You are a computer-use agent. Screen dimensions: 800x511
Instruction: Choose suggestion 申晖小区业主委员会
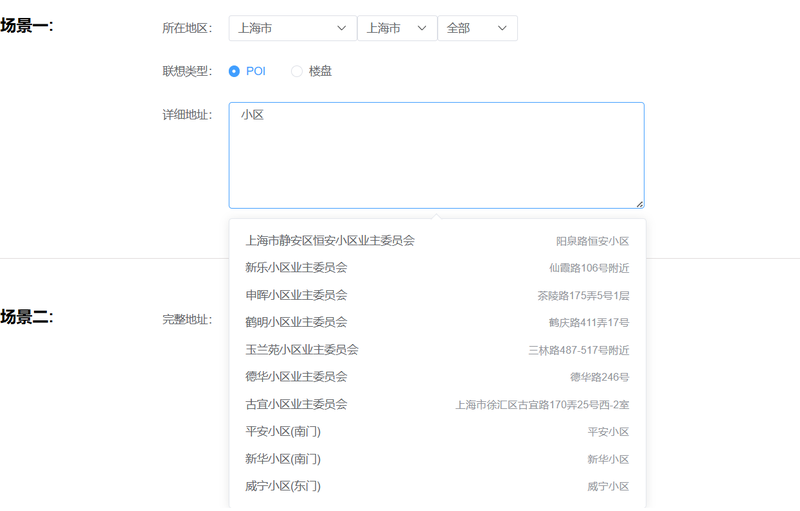point(437,295)
